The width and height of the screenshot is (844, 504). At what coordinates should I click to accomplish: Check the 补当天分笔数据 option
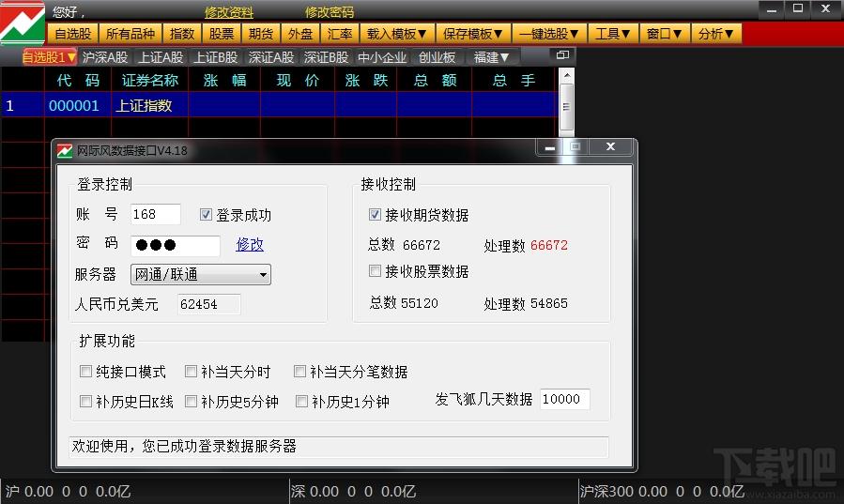pos(299,371)
